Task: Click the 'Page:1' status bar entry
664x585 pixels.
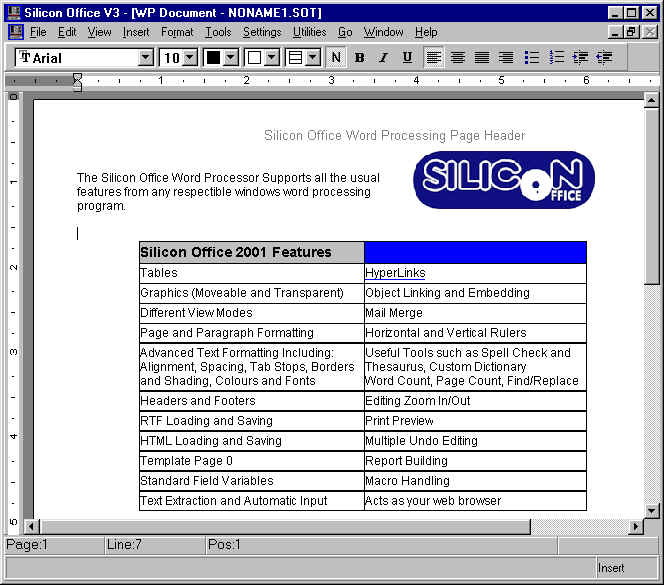Action: click(x=54, y=545)
